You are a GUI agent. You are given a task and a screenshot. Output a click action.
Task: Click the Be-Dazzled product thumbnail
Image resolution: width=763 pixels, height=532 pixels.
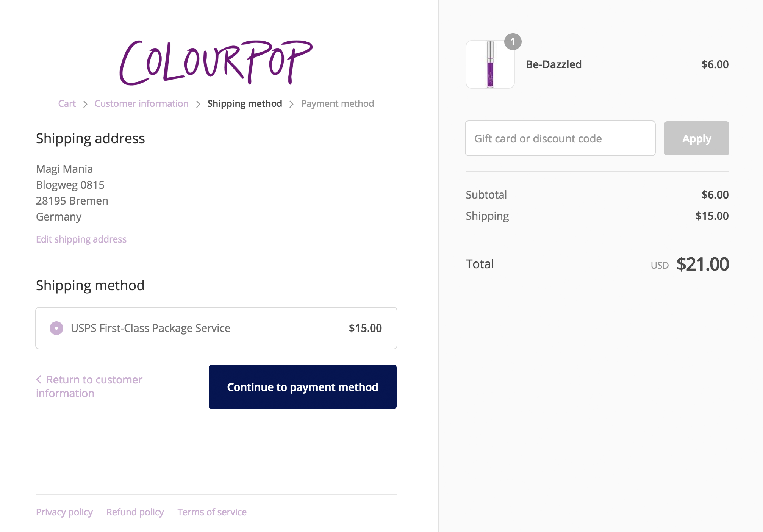point(489,64)
